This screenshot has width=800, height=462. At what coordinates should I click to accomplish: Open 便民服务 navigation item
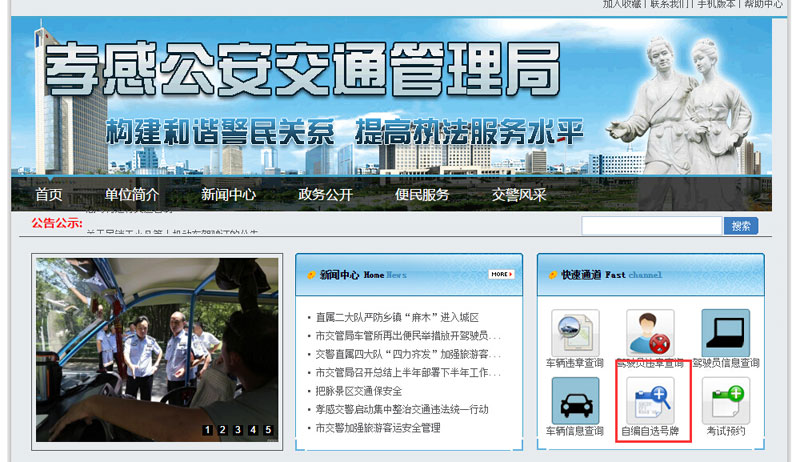point(421,194)
